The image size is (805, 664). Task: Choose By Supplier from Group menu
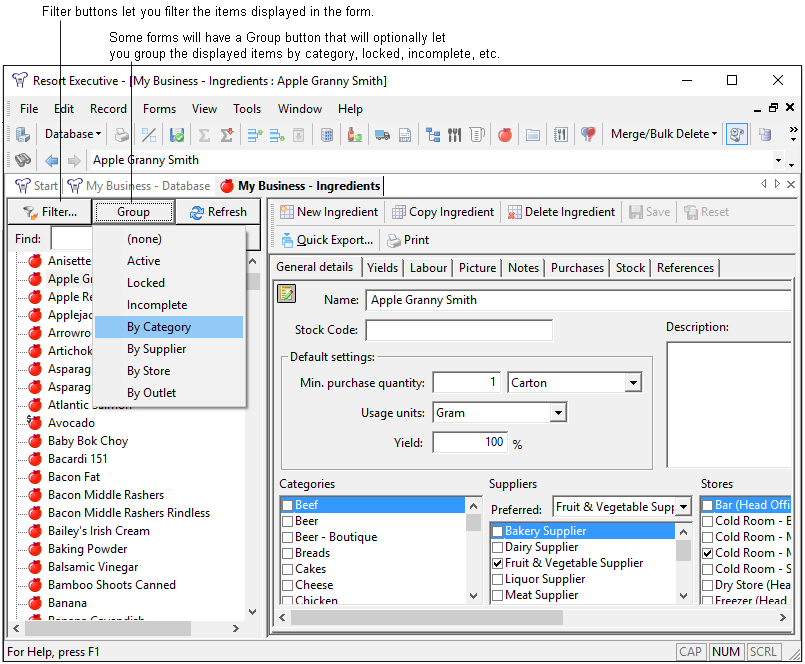coord(169,349)
